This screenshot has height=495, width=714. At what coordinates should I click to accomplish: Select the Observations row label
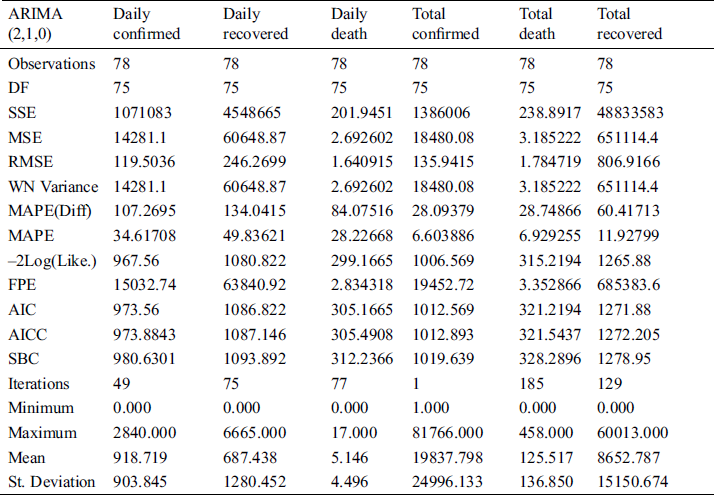52,64
